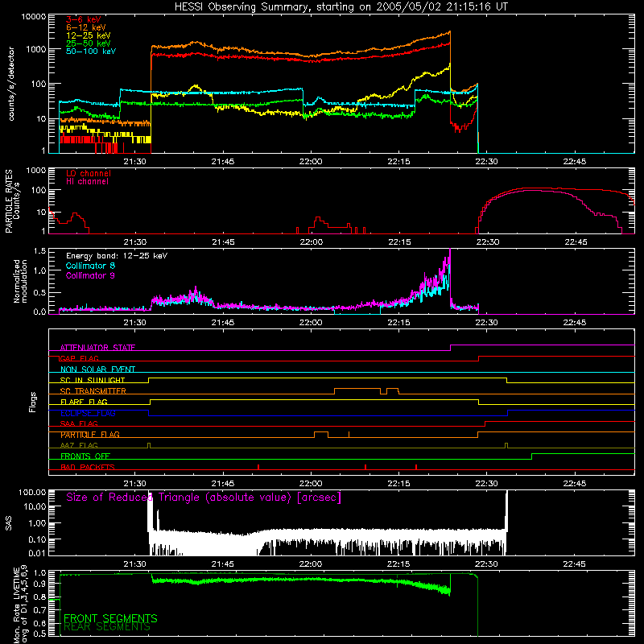644x644 pixels.
Task: Click the 21:45 tick under the particle rates plot
Action: click(223, 242)
